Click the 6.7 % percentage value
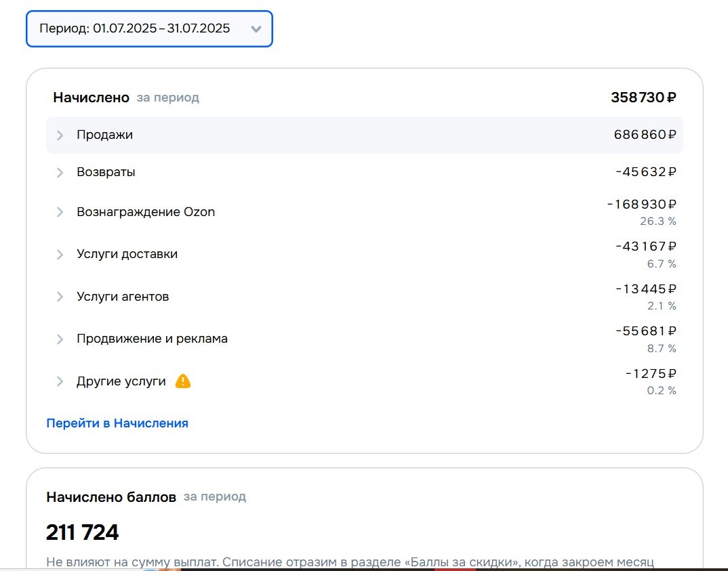This screenshot has height=571, width=728. (662, 264)
